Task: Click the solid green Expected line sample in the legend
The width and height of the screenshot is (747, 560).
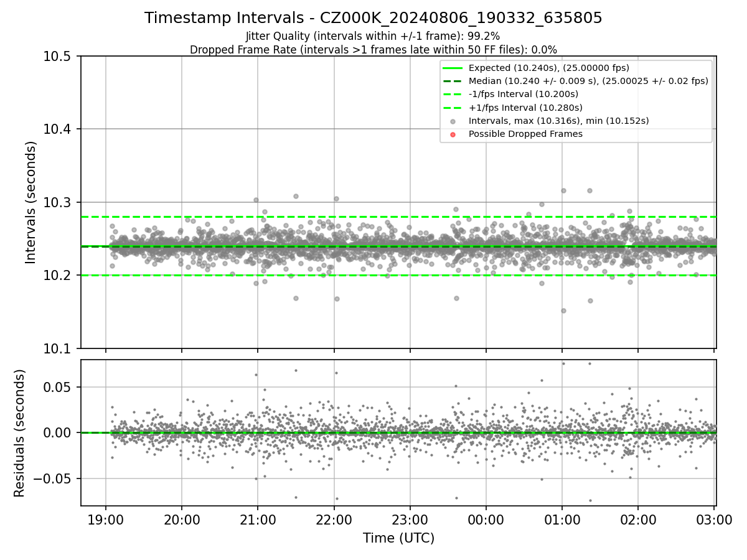Action: tap(453, 68)
